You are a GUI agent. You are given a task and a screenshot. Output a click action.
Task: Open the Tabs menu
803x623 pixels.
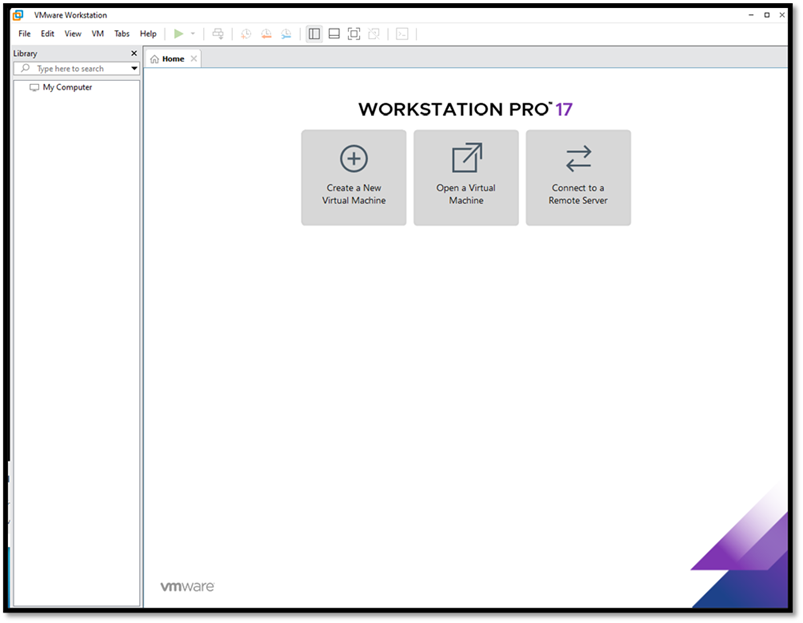coord(121,33)
